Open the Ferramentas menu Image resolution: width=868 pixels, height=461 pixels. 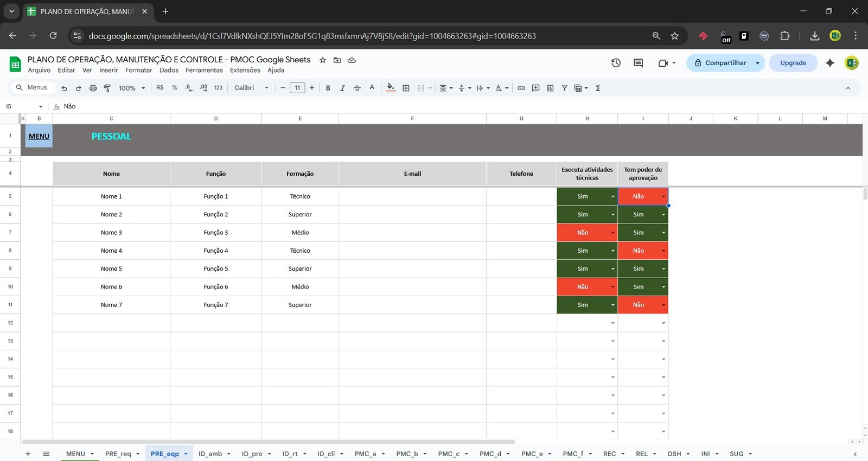[x=204, y=70]
